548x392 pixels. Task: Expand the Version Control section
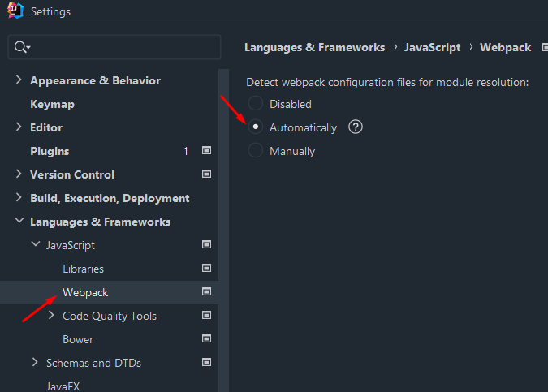click(19, 174)
